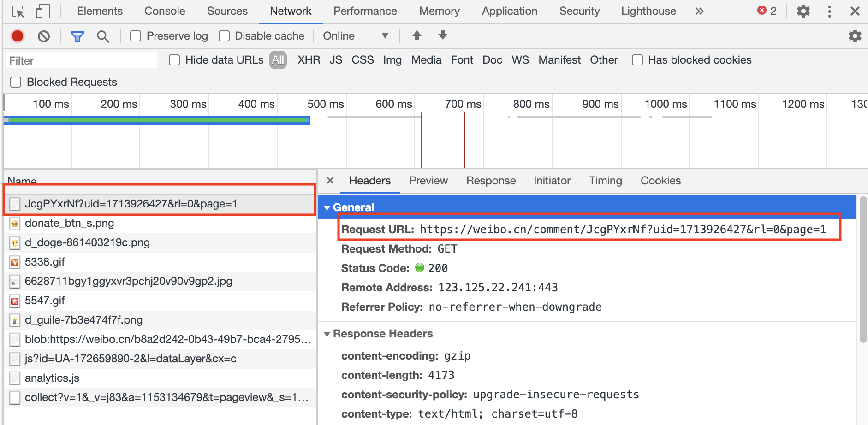Select the blob:https://weibo.cn request row
Screen dimensions: 868x425
pos(160,339)
